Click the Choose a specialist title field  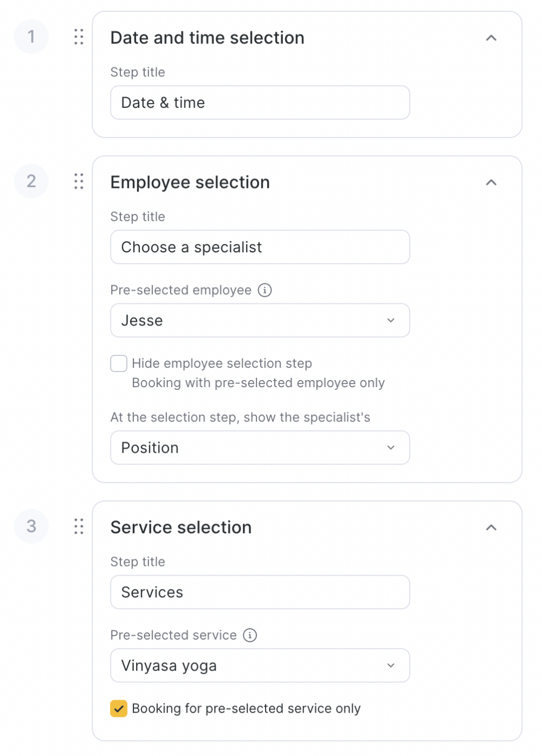[260, 247]
